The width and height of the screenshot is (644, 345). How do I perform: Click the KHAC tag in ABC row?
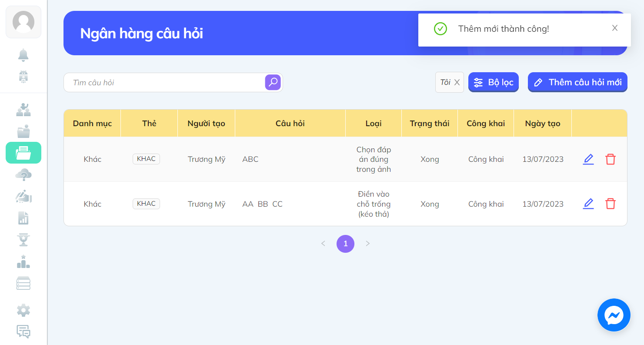[x=146, y=159]
